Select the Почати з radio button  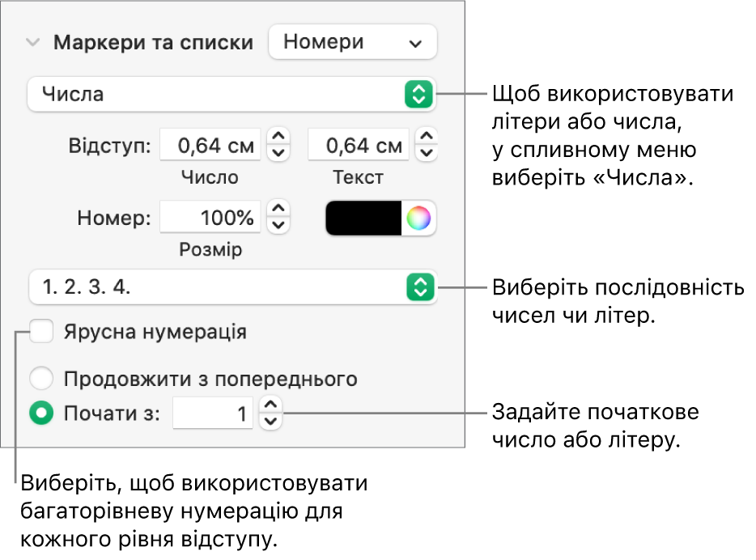pyautogui.click(x=40, y=414)
